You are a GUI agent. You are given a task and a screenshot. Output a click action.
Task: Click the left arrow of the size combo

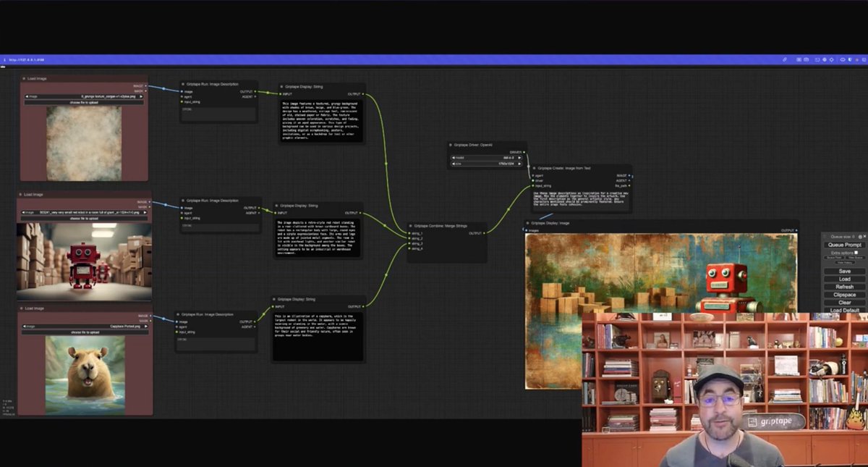coord(453,164)
